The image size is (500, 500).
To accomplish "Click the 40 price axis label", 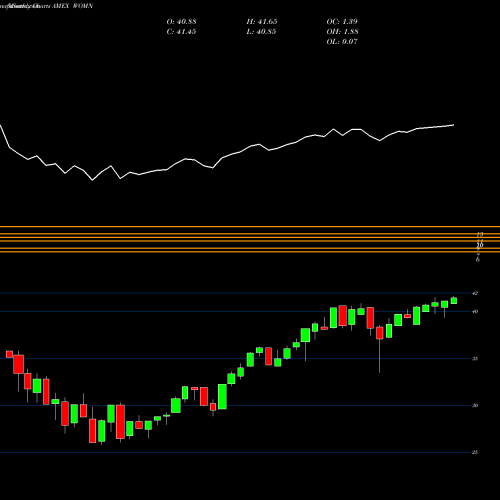I will [475, 312].
